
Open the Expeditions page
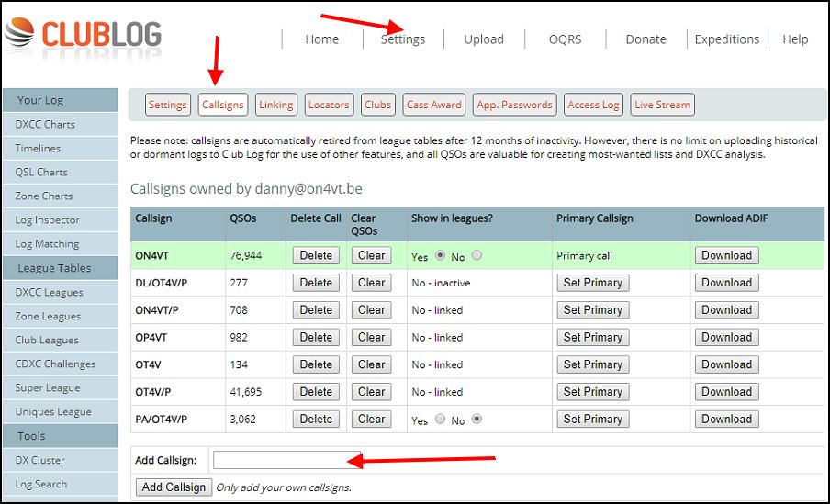(x=727, y=39)
